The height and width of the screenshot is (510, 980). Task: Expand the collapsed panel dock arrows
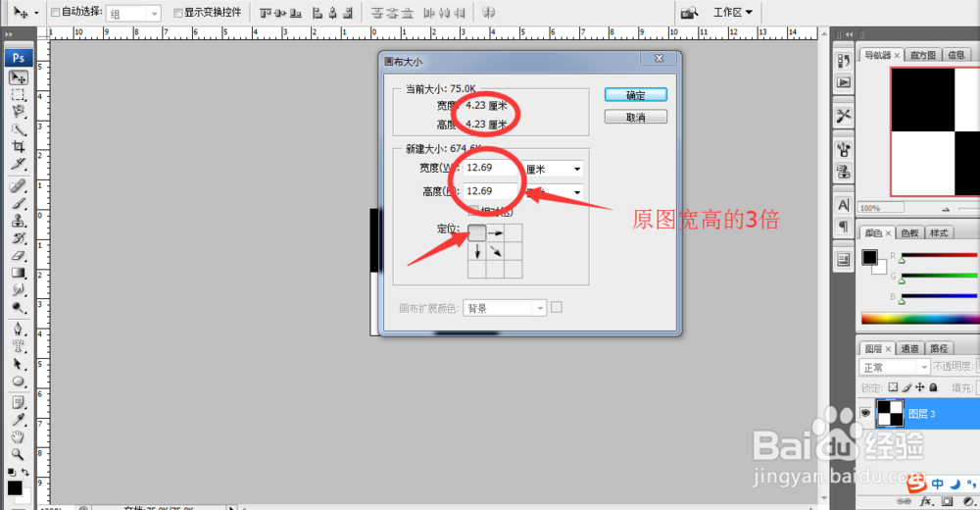(x=849, y=34)
